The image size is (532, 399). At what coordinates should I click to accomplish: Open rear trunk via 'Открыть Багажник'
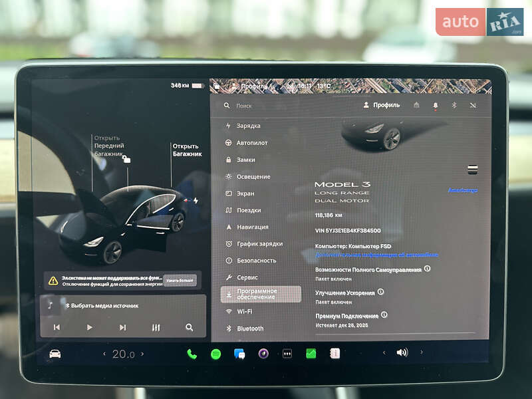tap(188, 150)
